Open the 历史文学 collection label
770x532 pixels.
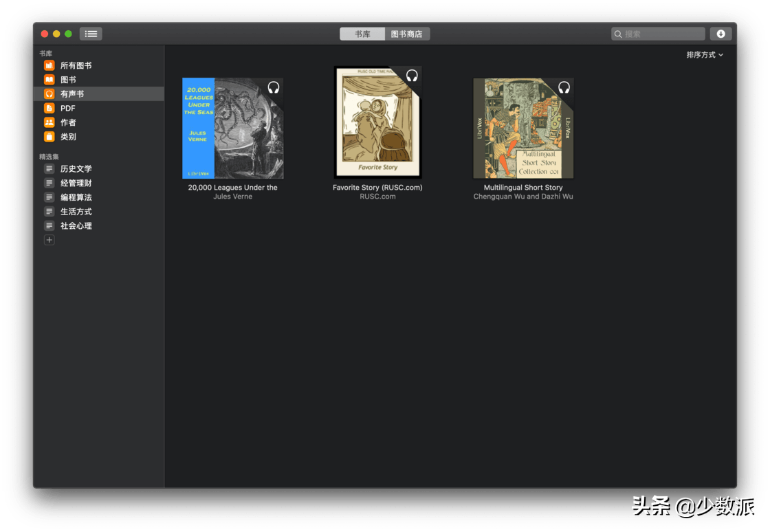click(76, 168)
